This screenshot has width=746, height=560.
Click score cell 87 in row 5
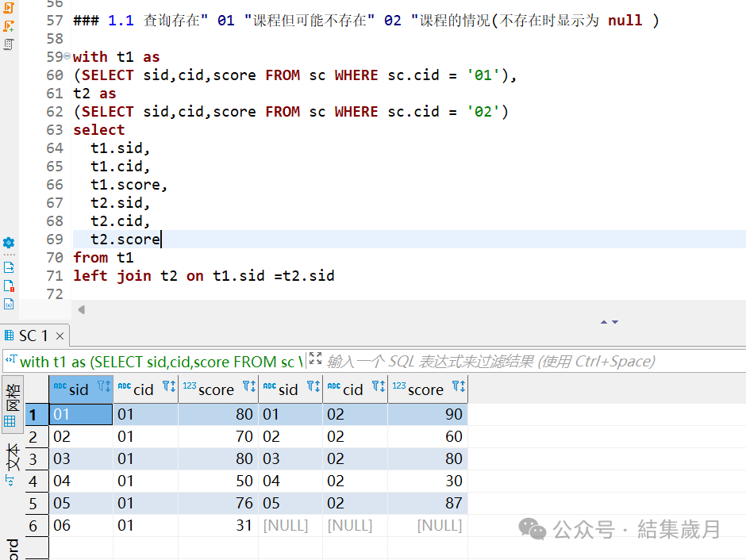click(x=428, y=504)
